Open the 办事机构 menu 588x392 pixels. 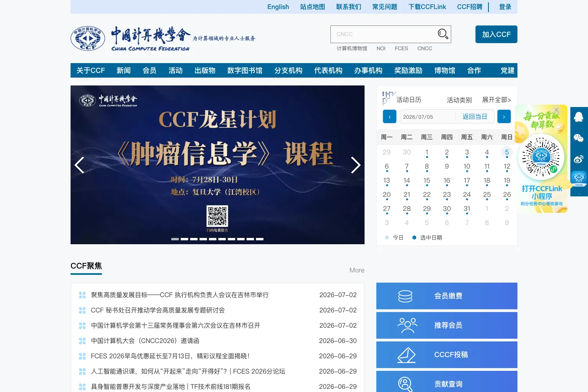pyautogui.click(x=368, y=71)
